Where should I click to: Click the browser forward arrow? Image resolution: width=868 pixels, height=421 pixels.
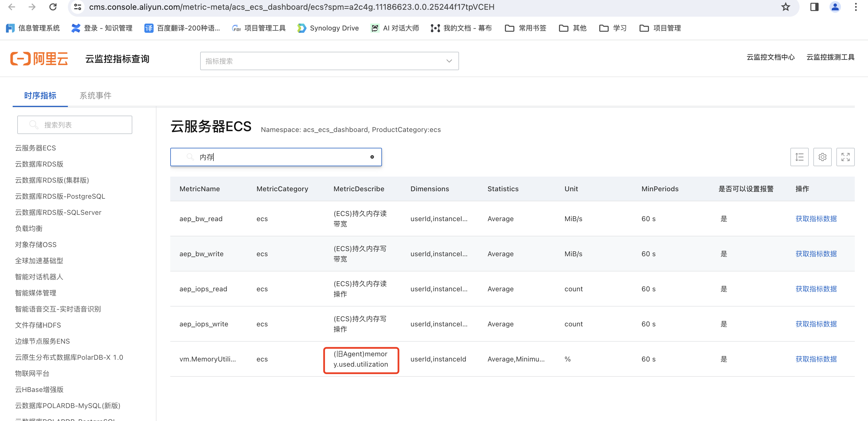click(32, 7)
